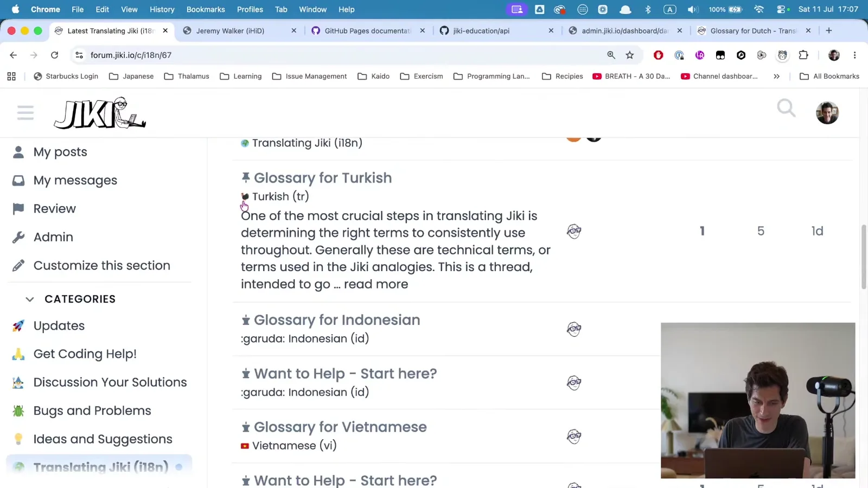Click the pin icon beside Glossary for Vietnamese

tap(246, 427)
